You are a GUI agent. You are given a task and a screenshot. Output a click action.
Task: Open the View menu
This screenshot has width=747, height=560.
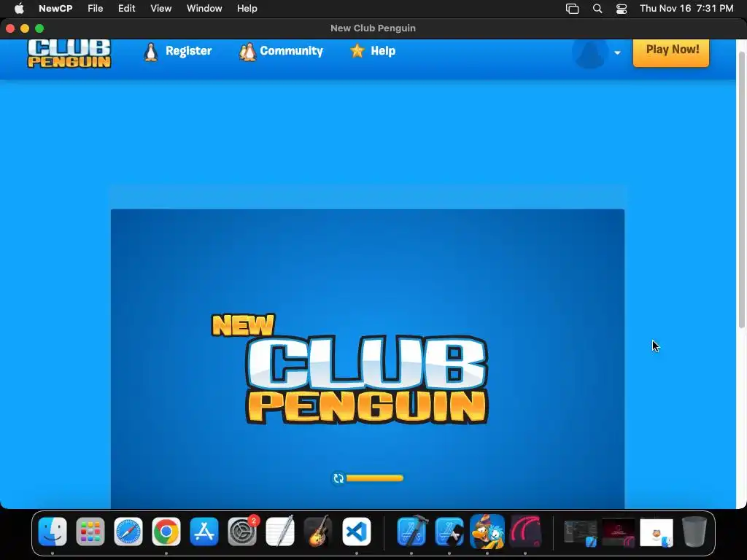coord(161,9)
